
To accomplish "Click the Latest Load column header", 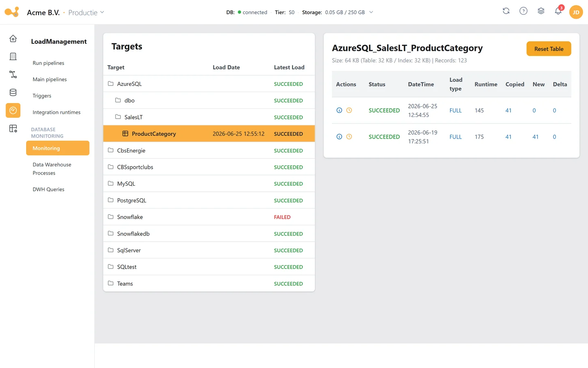I will click(x=289, y=67).
